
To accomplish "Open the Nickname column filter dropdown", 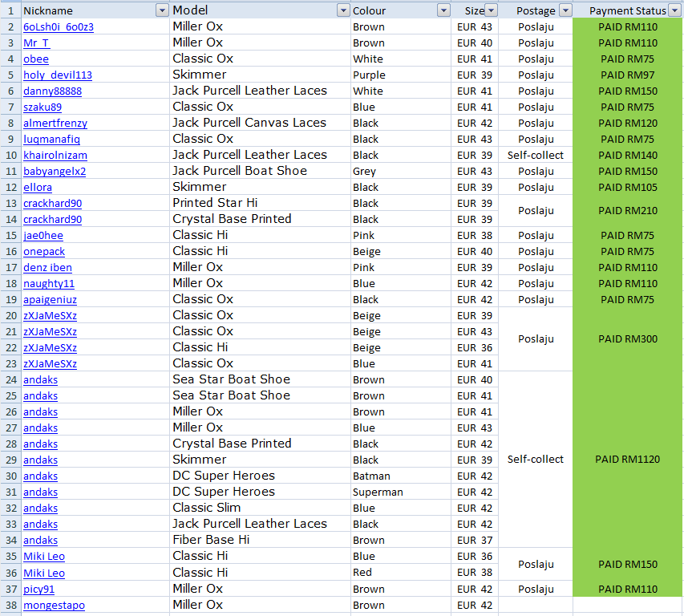I will (x=162, y=10).
